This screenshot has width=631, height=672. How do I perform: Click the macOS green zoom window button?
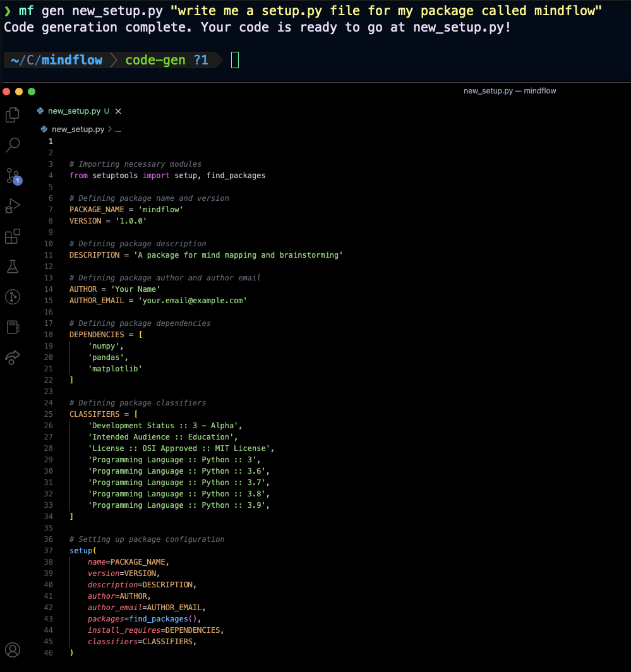32,92
